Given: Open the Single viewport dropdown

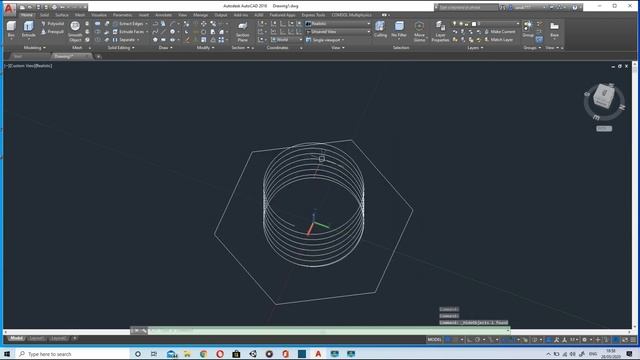Looking at the screenshot, I should tap(325, 40).
